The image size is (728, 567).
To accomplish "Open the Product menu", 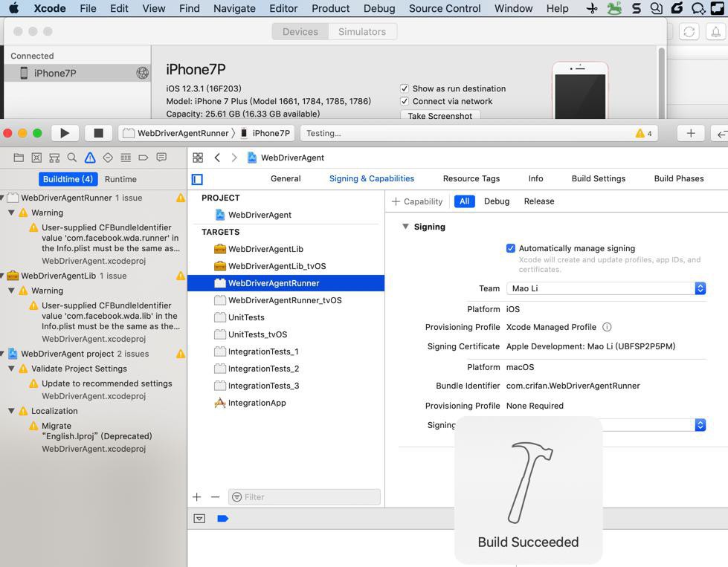I will [331, 8].
